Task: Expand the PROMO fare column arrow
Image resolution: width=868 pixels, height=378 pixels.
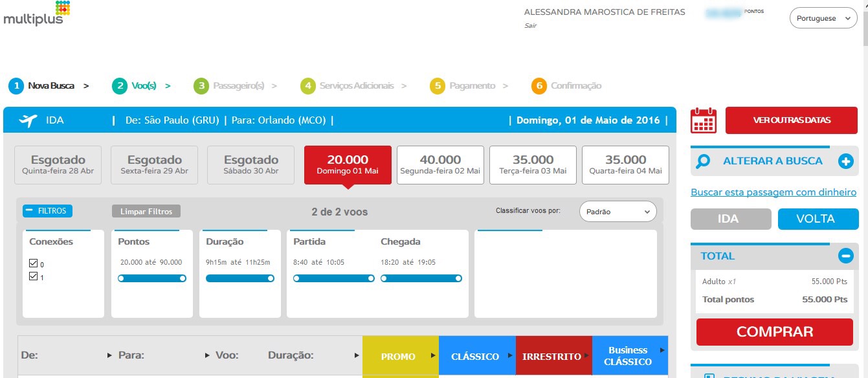Action: 434,356
